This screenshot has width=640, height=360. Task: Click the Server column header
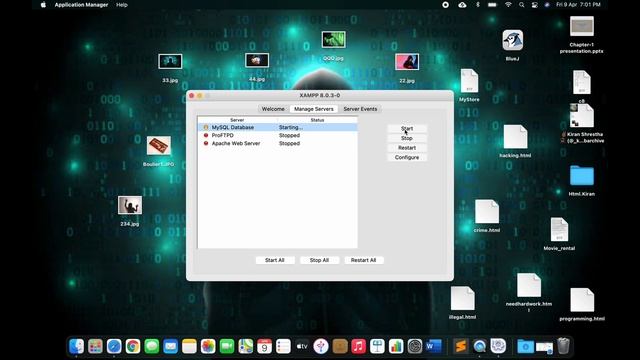click(x=237, y=120)
